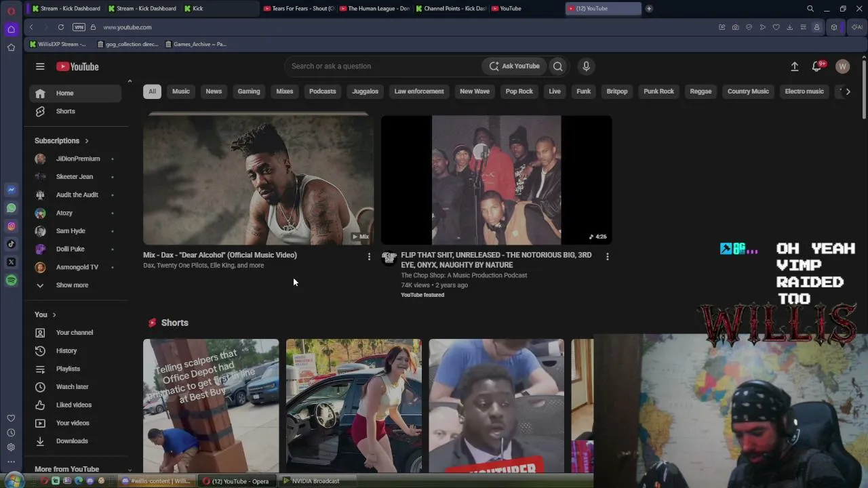Open the YouTube account avatar menu
868x488 pixels.
tap(843, 66)
